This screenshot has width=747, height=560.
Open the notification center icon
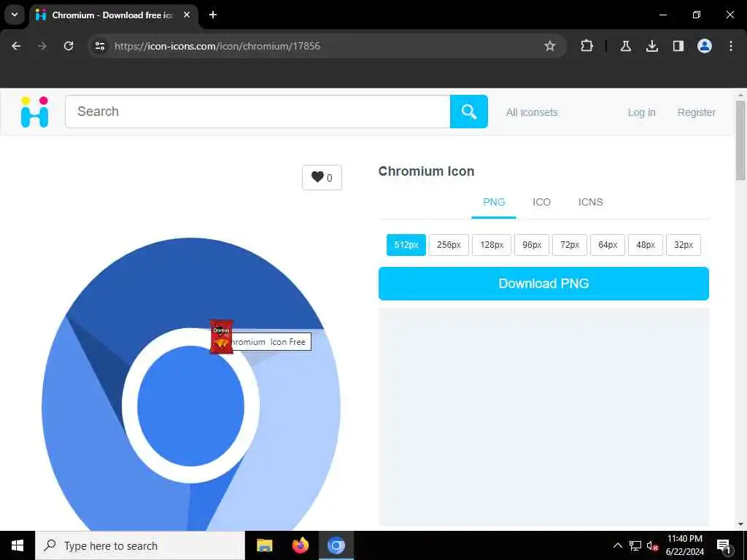tap(724, 545)
